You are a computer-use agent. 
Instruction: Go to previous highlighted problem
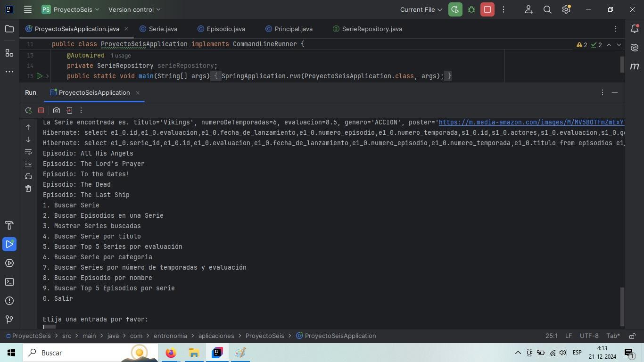[x=609, y=45]
